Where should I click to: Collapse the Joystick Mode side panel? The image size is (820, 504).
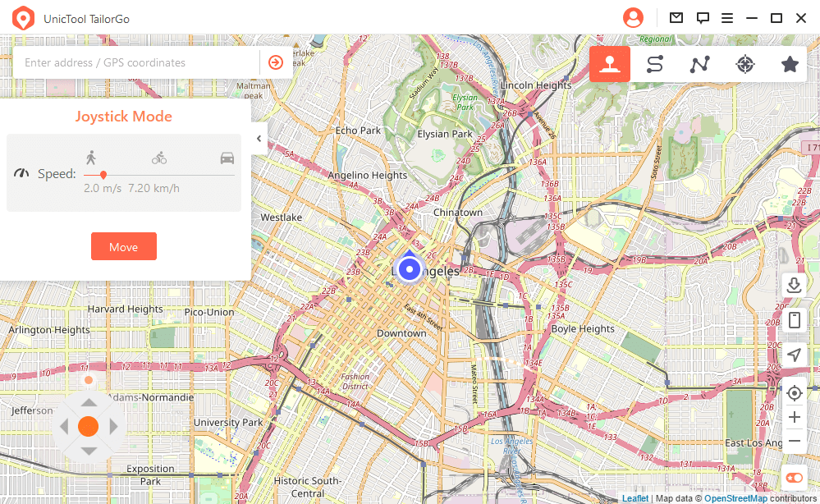coord(259,139)
